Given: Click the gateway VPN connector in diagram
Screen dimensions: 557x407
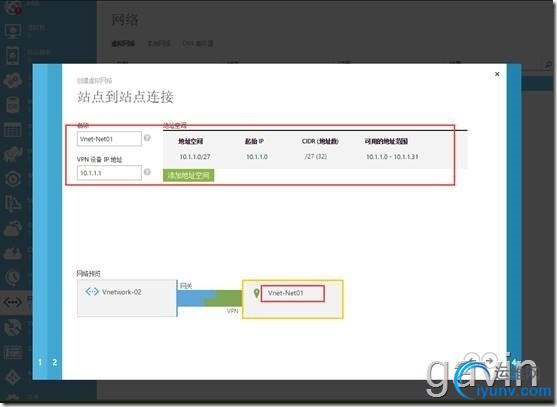Looking at the screenshot, I should [x=210, y=298].
